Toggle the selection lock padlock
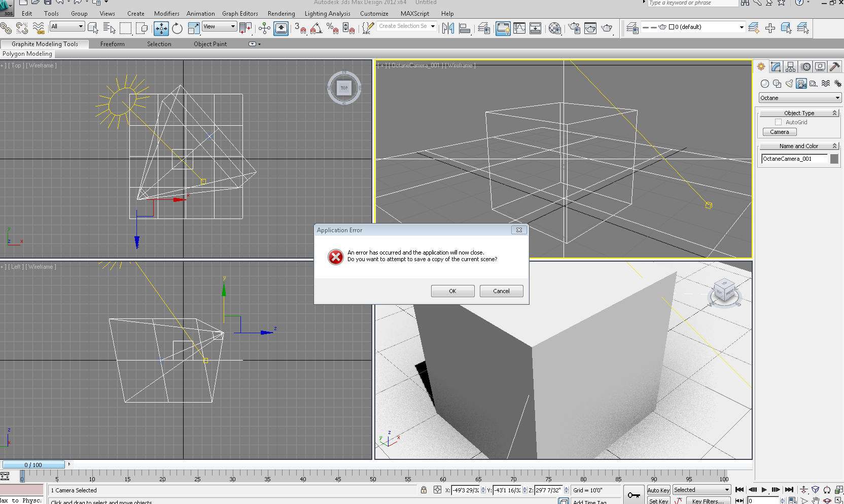 424,490
